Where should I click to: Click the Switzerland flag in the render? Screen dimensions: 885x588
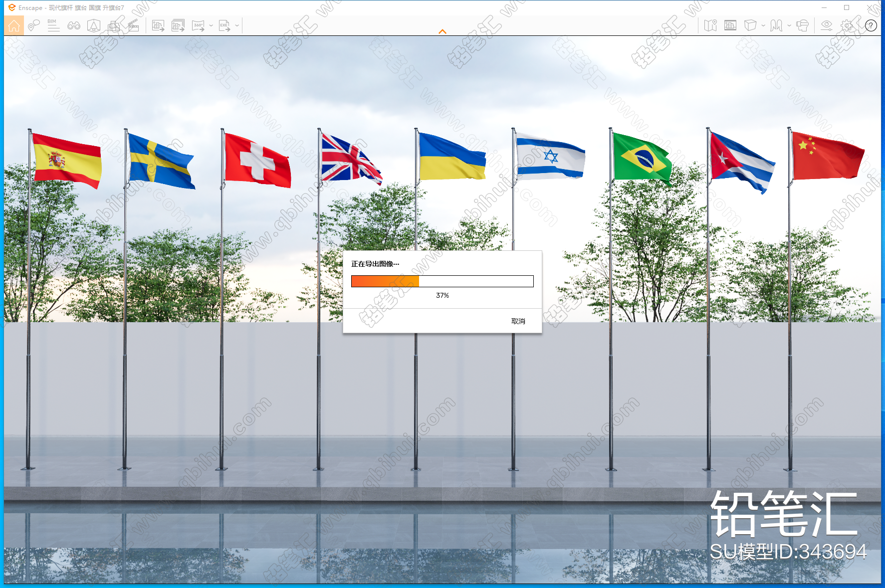257,160
